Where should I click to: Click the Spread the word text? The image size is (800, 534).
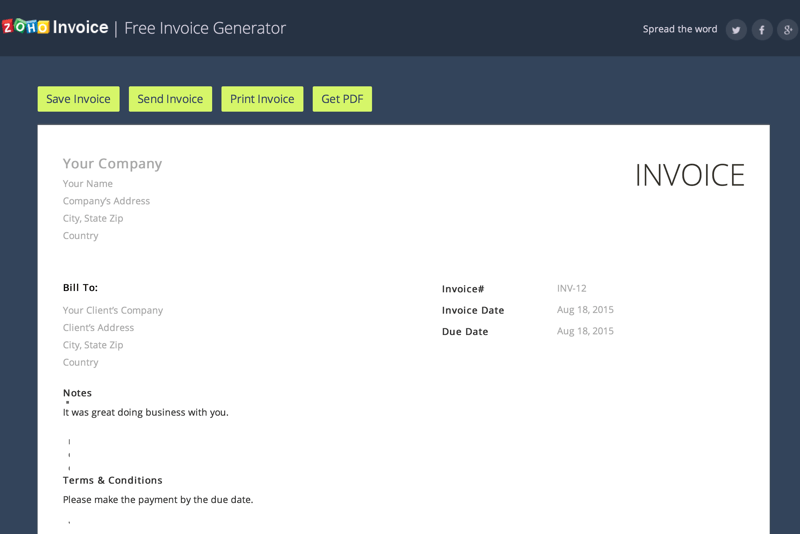click(x=680, y=29)
